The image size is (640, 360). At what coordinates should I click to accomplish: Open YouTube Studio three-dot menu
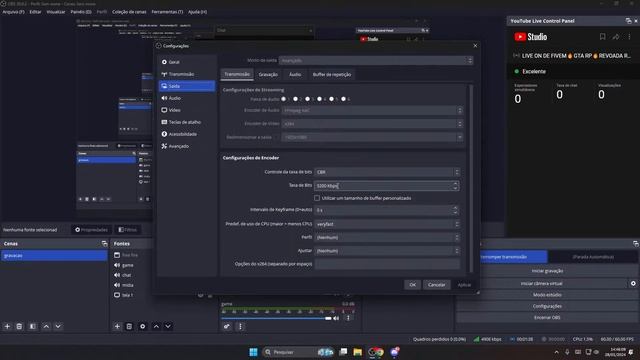tap(629, 37)
